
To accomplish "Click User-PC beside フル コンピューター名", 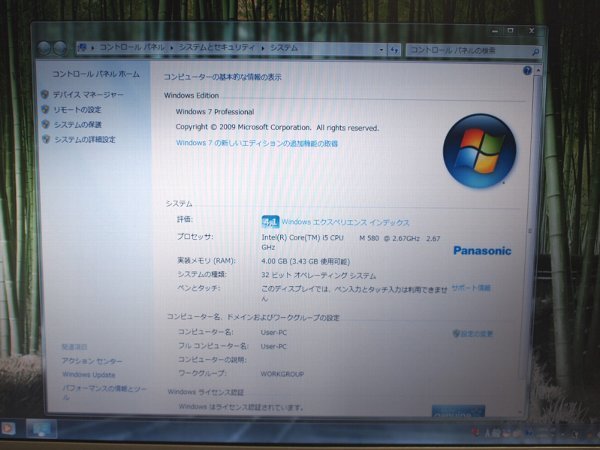I will pos(274,346).
